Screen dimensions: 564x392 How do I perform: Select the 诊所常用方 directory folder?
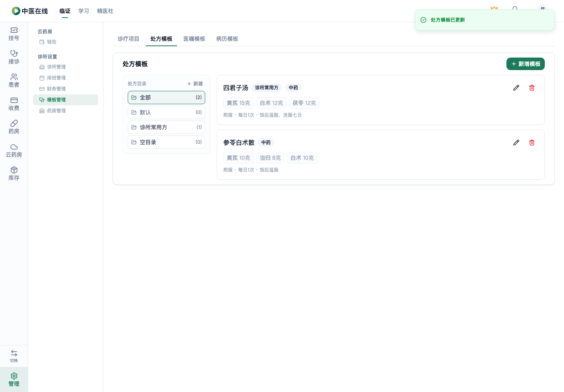tap(166, 127)
